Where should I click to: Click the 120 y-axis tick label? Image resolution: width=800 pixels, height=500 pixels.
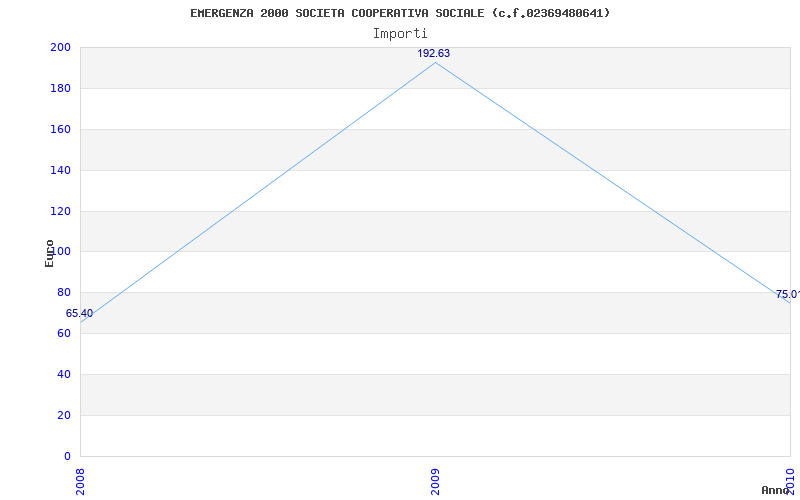pos(60,211)
